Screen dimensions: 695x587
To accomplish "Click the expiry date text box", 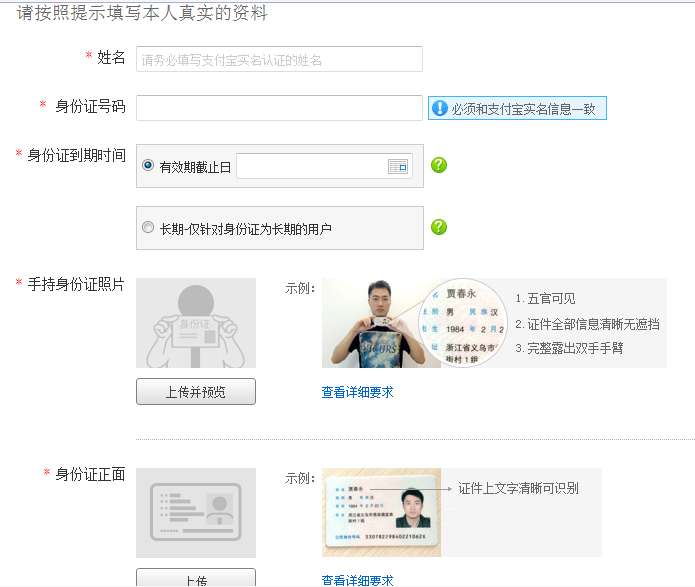I will [310, 167].
